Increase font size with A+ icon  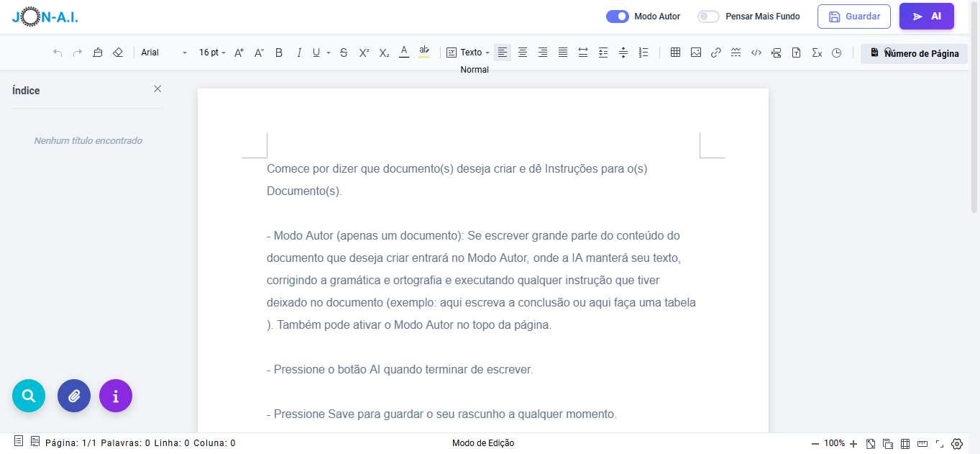click(239, 53)
